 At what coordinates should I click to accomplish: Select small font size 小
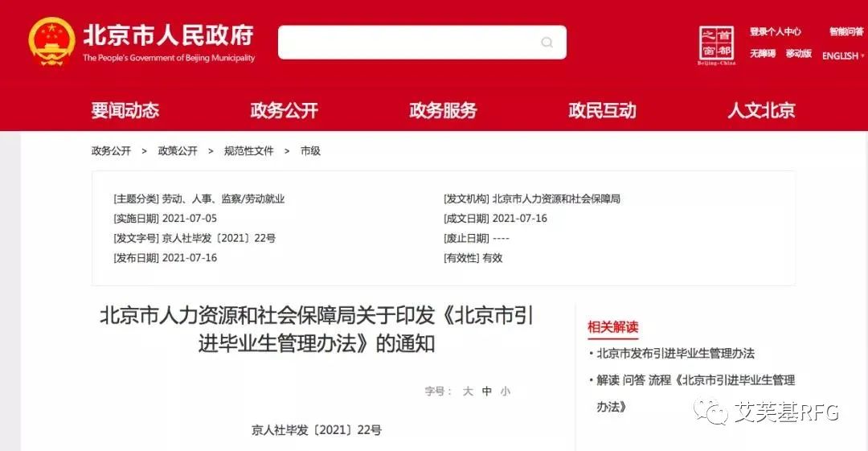click(x=505, y=392)
